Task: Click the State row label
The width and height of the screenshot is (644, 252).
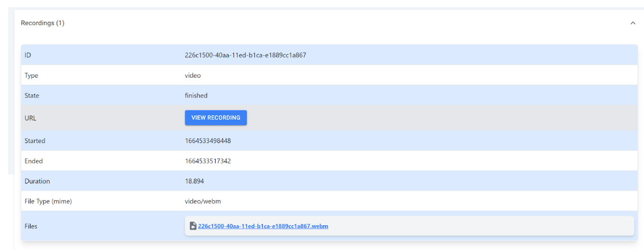Action: (x=32, y=95)
